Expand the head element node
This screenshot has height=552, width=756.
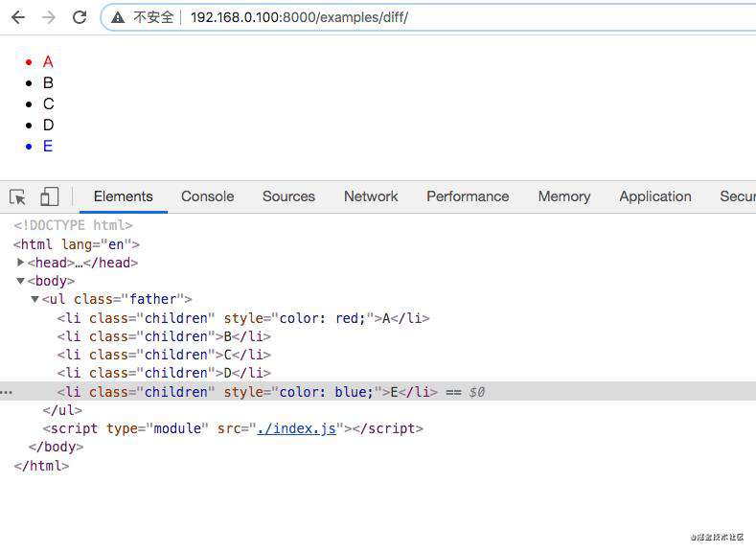tap(20, 263)
